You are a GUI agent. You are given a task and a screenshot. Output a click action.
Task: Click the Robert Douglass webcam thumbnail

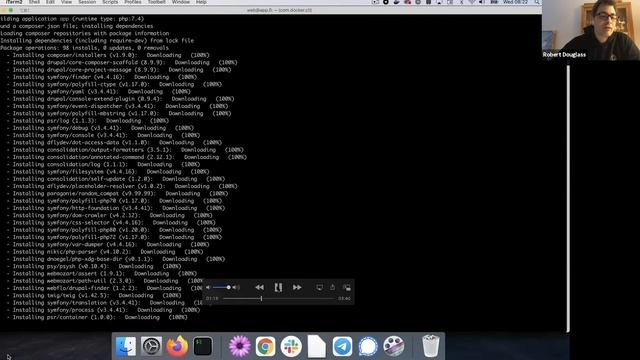591,30
